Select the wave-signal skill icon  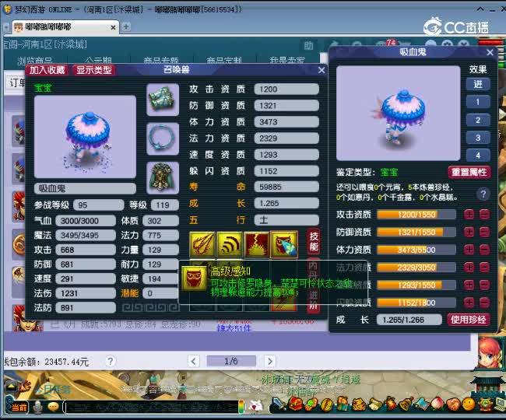(x=229, y=245)
